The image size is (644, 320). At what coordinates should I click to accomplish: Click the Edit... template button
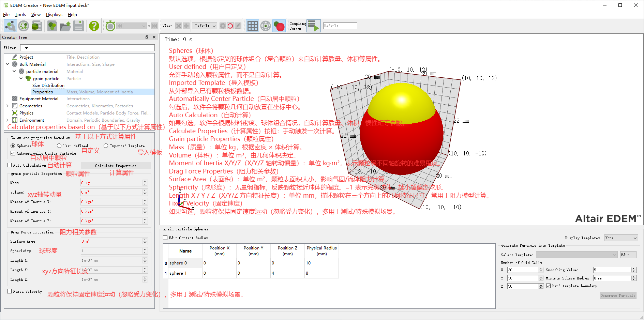coord(627,255)
